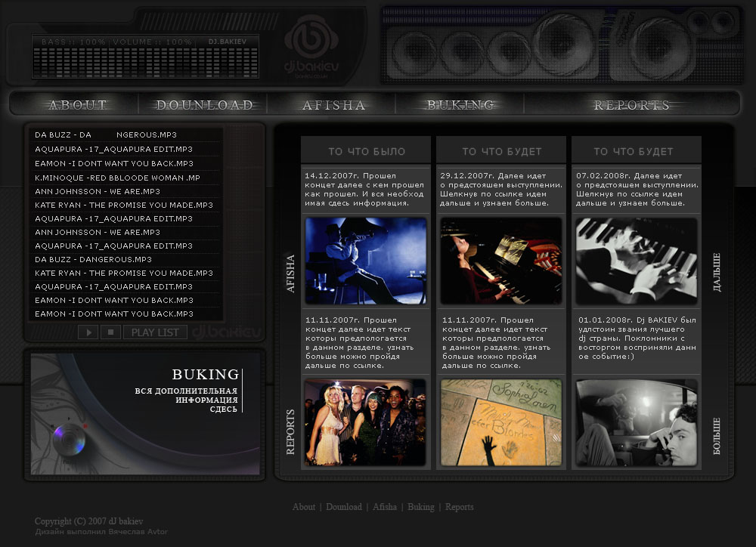Open black-and-white piano keys thumbnail
The height and width of the screenshot is (547, 756).
[x=637, y=261]
